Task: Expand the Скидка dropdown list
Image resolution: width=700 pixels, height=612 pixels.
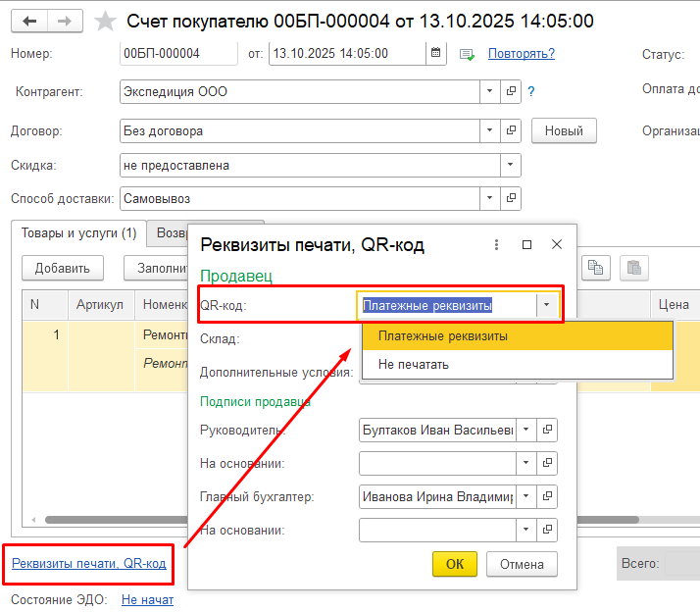Action: click(510, 165)
